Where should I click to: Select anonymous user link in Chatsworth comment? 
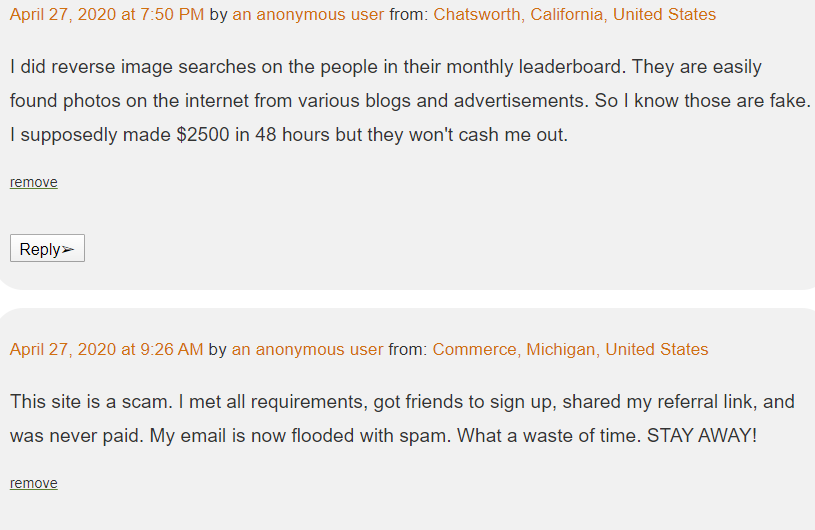point(308,15)
